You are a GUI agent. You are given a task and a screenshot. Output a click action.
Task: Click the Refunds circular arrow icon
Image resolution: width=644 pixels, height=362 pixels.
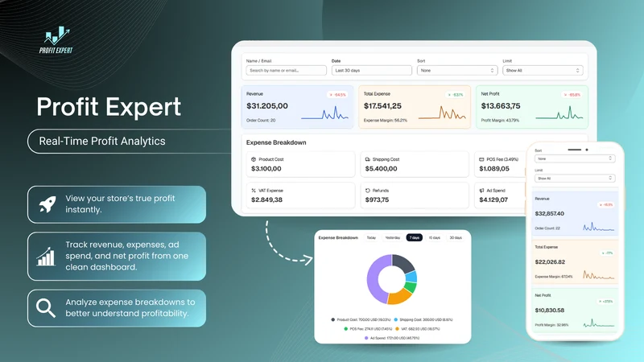(368, 191)
